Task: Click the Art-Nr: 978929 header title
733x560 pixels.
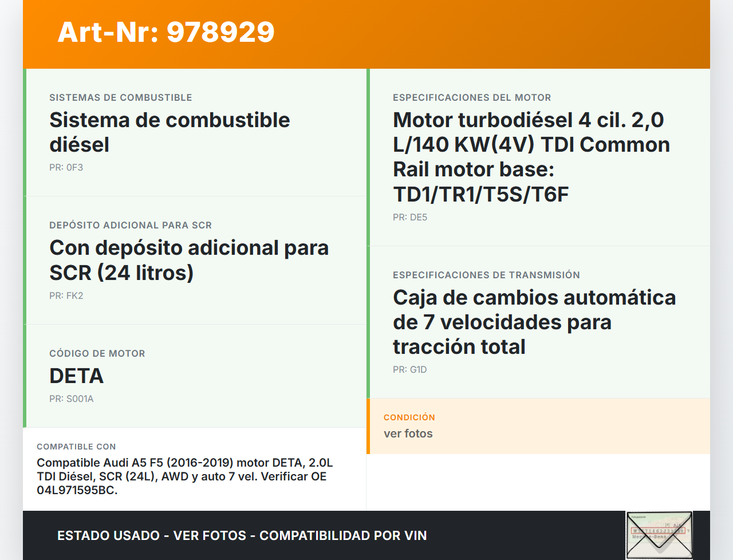Action: (x=166, y=32)
